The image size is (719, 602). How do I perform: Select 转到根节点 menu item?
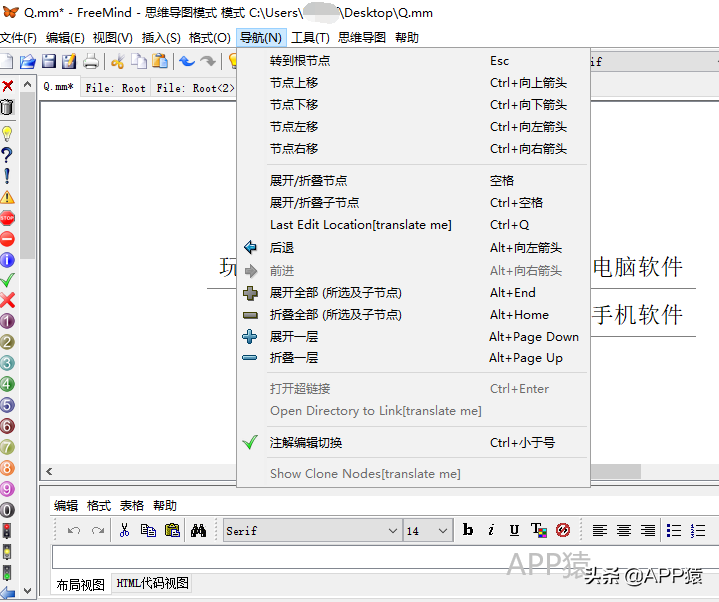coord(413,61)
